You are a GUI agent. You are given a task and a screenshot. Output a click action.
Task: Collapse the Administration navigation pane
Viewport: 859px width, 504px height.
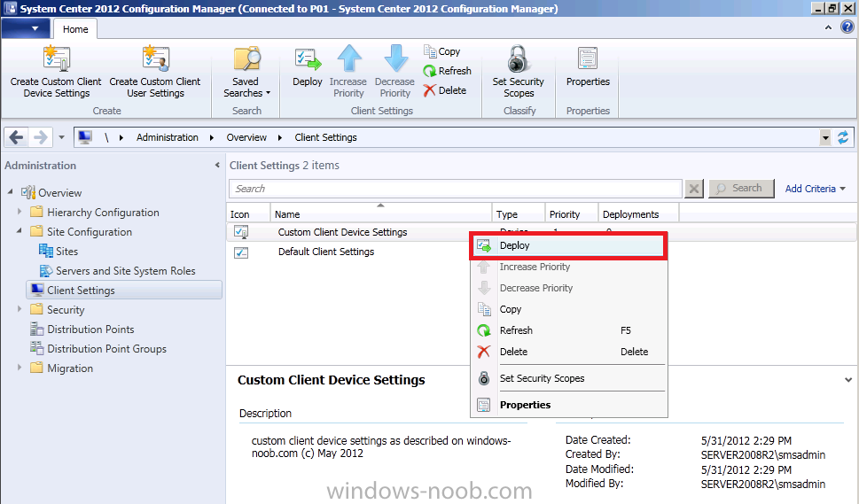[217, 165]
